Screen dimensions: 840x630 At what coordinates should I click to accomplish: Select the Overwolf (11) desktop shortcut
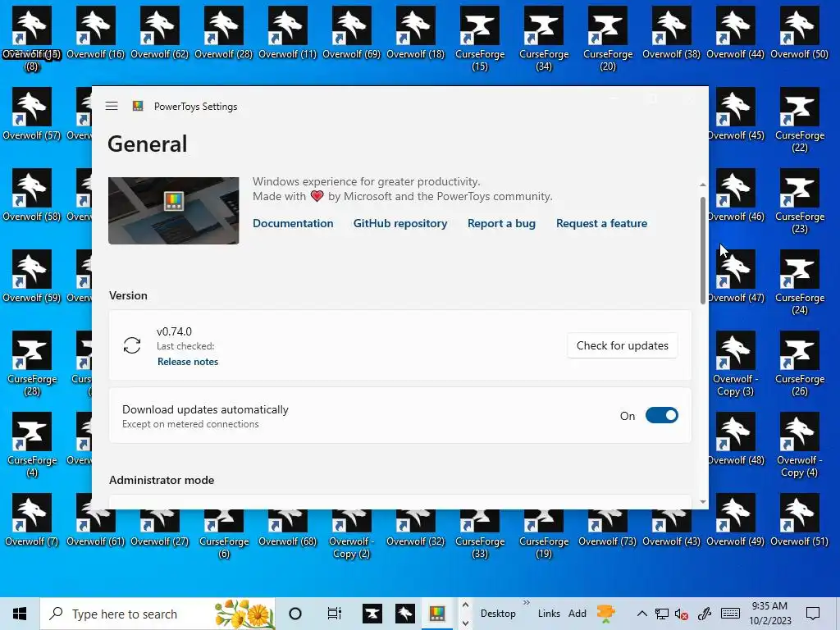click(288, 32)
